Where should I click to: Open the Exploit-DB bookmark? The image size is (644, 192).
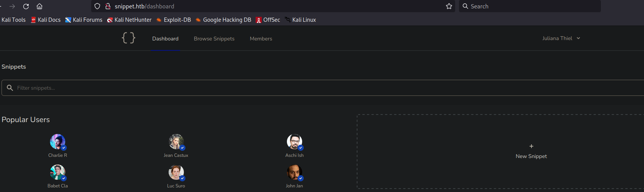[174, 20]
